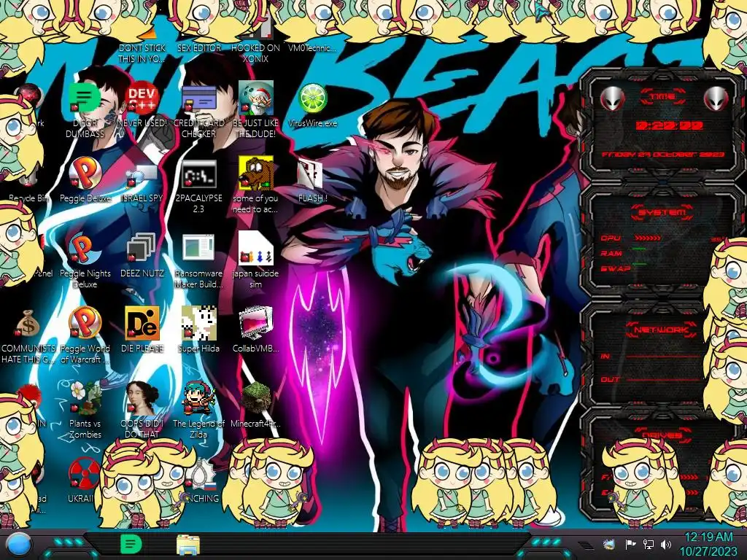Open the 'DI FOR DUMBASS' green desktop shortcut
The height and width of the screenshot is (560, 747).
[85, 98]
